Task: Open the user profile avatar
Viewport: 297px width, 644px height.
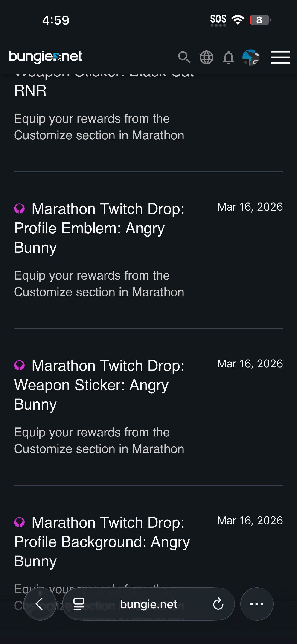Action: [x=250, y=57]
